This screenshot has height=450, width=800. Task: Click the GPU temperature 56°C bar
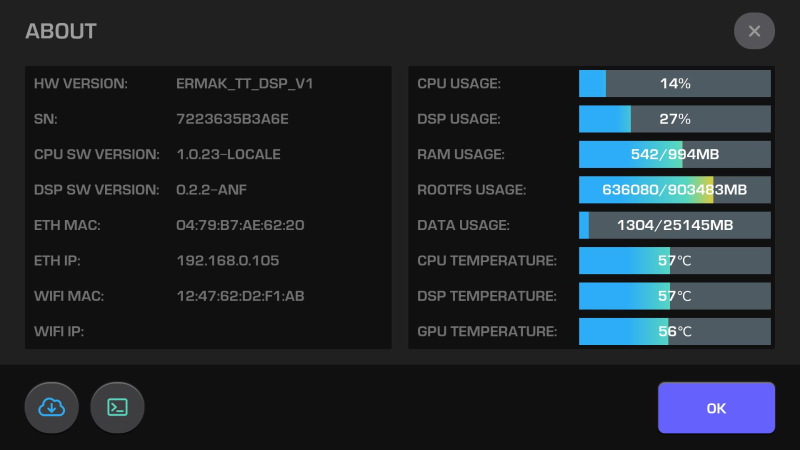point(675,331)
